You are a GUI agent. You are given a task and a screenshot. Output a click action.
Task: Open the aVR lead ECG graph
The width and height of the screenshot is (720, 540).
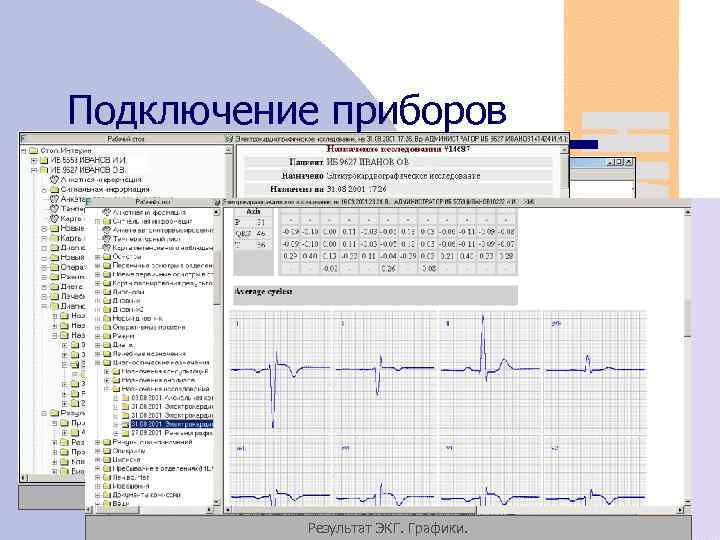[x=595, y=372]
